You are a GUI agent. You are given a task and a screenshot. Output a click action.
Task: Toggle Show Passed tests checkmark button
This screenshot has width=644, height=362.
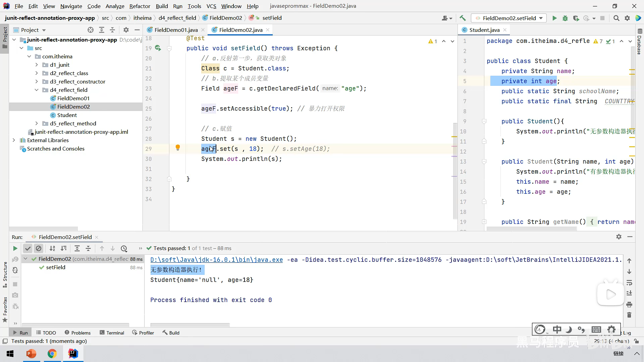pyautogui.click(x=28, y=248)
